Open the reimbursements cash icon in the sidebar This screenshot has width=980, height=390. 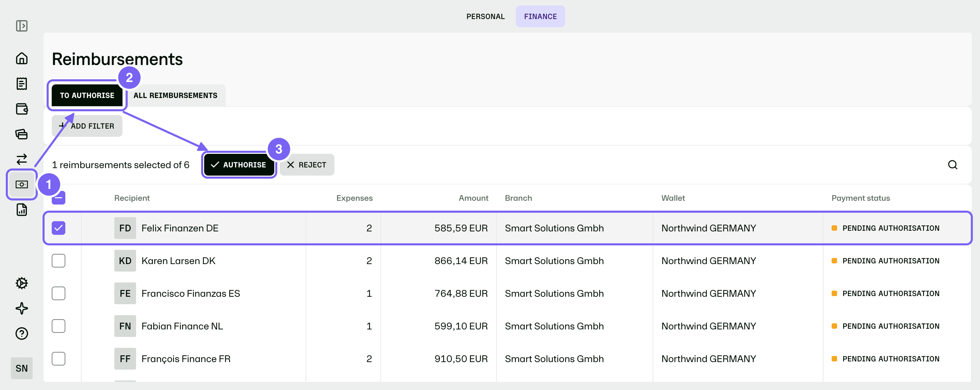click(x=22, y=184)
